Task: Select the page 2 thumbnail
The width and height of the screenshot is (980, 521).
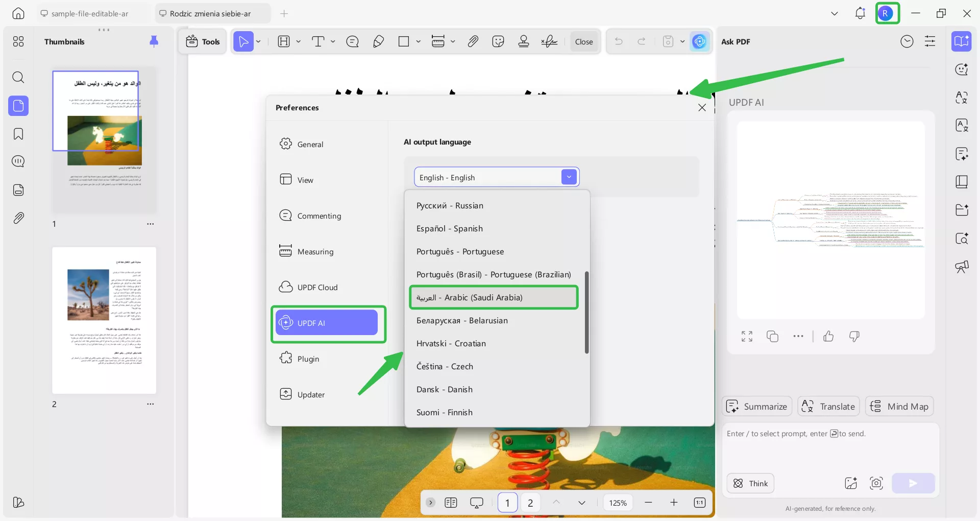Action: pos(104,320)
